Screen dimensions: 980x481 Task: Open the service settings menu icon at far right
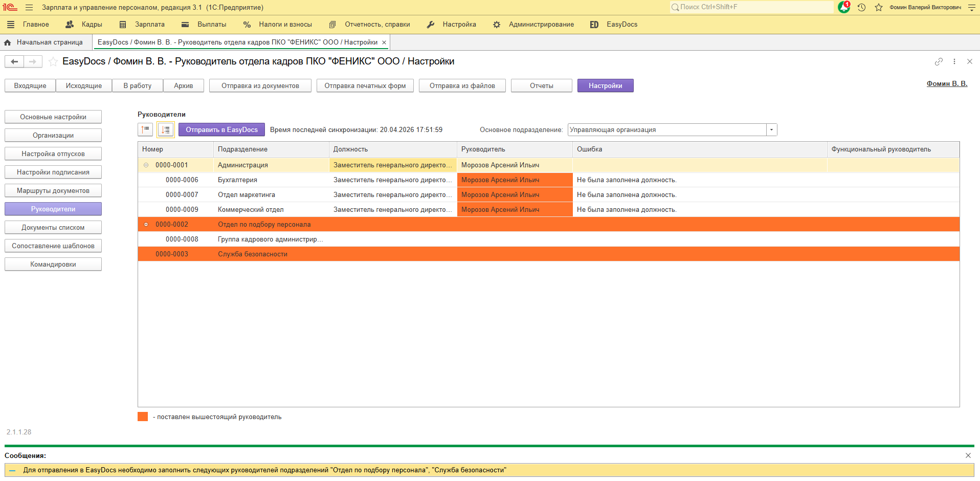[x=972, y=8]
